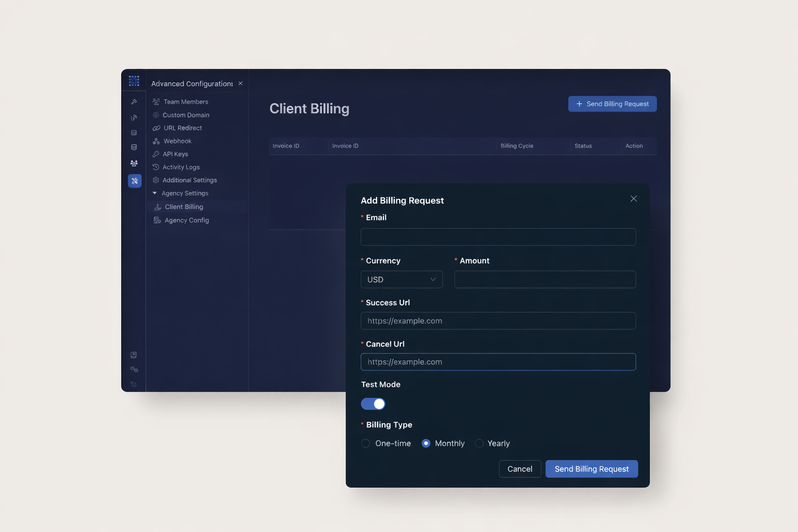The height and width of the screenshot is (532, 798).
Task: Turn off the Test Mode switch
Action: (373, 404)
